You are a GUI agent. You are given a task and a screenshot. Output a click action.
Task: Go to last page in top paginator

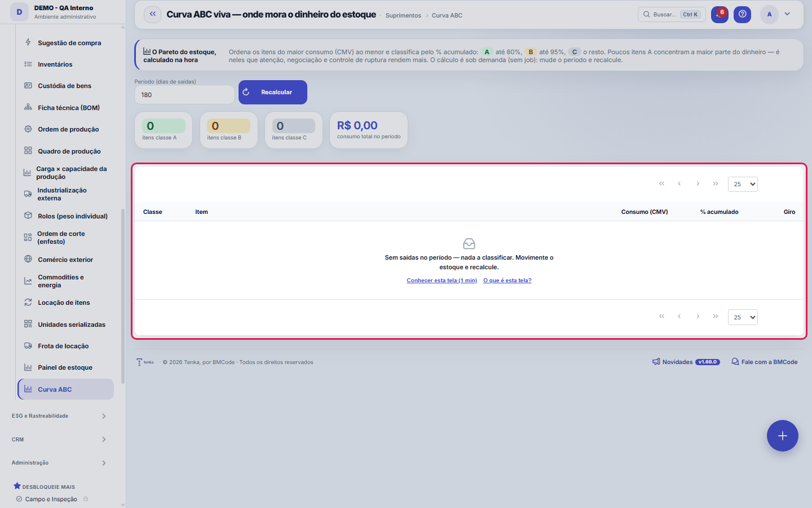point(716,183)
